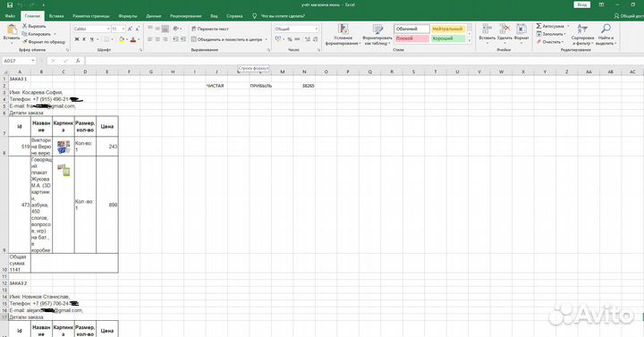Click comma style (000) icon
644x337 pixels.
point(297,39)
